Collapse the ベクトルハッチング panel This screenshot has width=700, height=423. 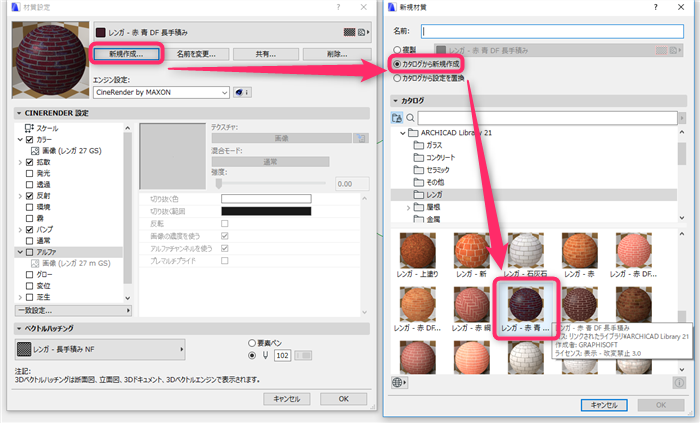(19, 328)
